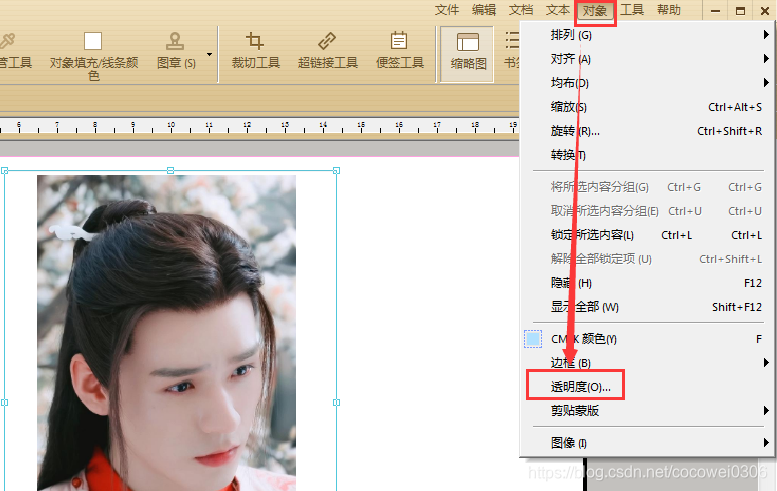The height and width of the screenshot is (491, 777).
Task: Choose 转换 (T) menu entry
Action: pyautogui.click(x=647, y=155)
